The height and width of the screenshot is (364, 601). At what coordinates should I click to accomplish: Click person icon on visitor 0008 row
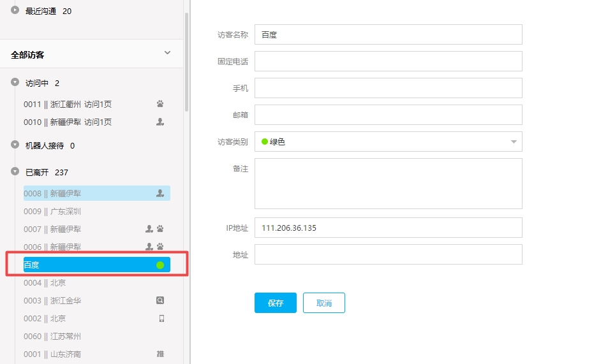[x=160, y=193]
